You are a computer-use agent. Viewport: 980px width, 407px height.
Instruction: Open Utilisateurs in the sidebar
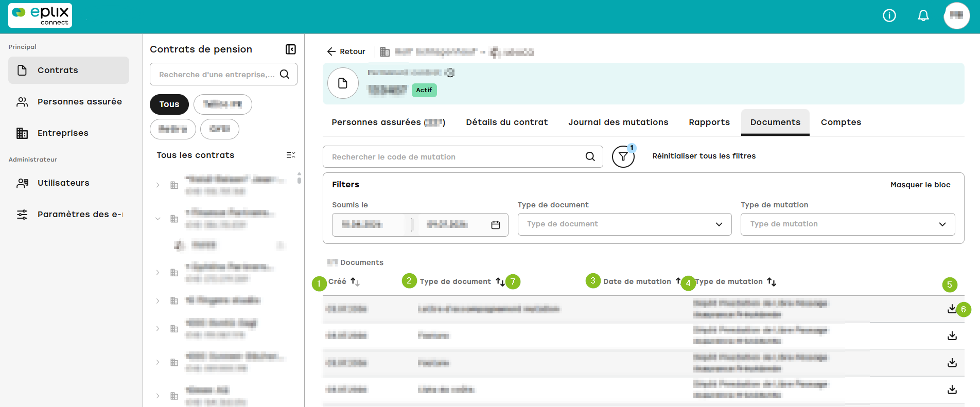(x=68, y=183)
